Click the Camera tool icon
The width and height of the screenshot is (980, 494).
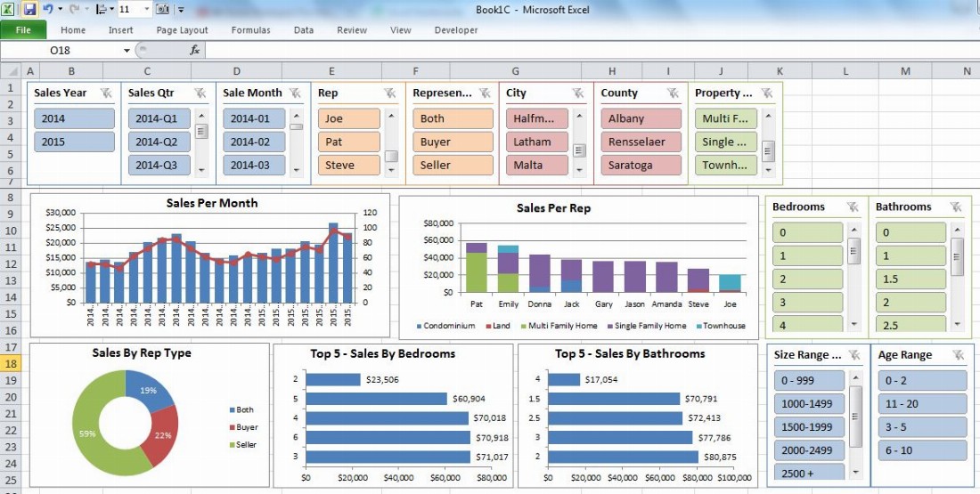point(162,9)
